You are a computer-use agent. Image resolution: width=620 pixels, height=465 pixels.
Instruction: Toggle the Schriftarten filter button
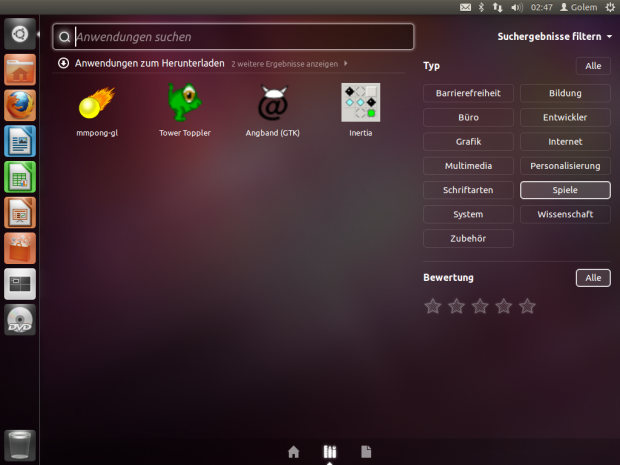point(468,190)
